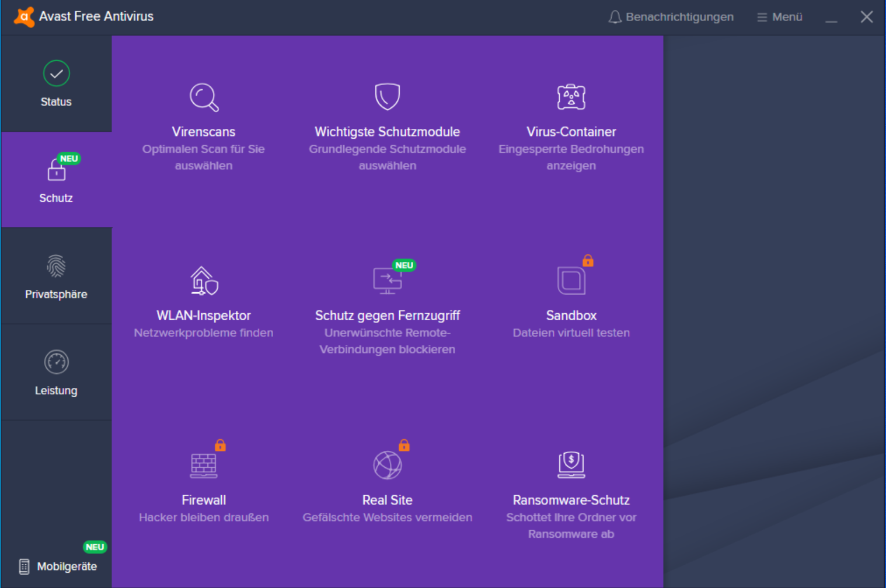Switch to the Status tab label
The height and width of the screenshot is (588, 886).
tap(56, 102)
